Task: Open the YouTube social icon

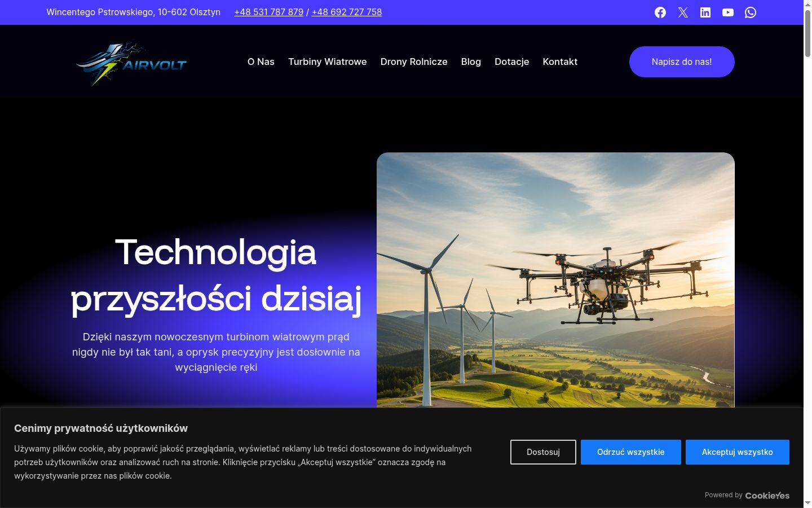Action: [x=728, y=12]
